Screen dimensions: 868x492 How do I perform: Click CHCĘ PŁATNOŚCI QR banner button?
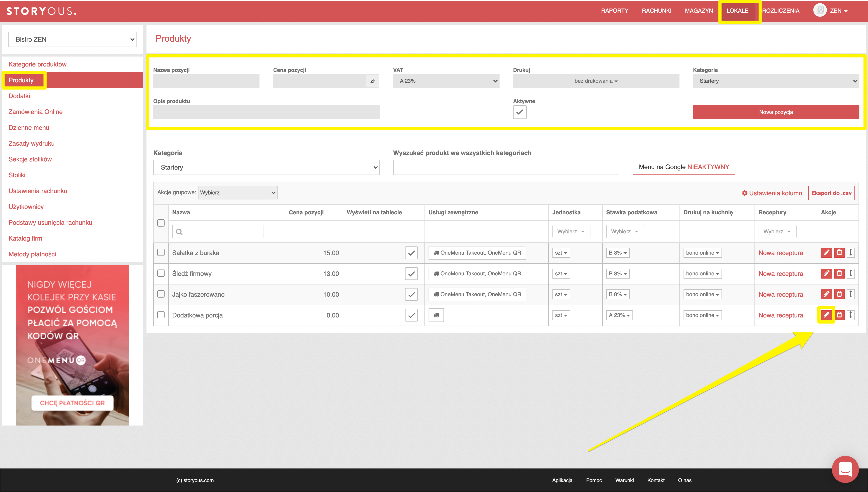click(x=72, y=403)
